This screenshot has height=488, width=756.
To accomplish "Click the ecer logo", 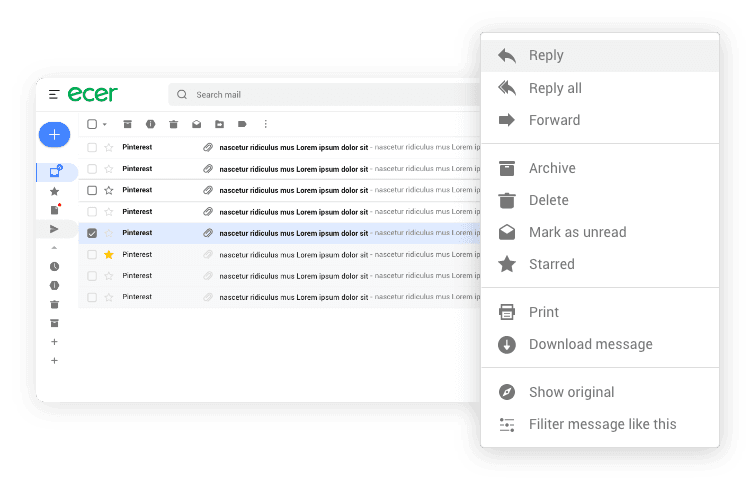I will coord(93,94).
